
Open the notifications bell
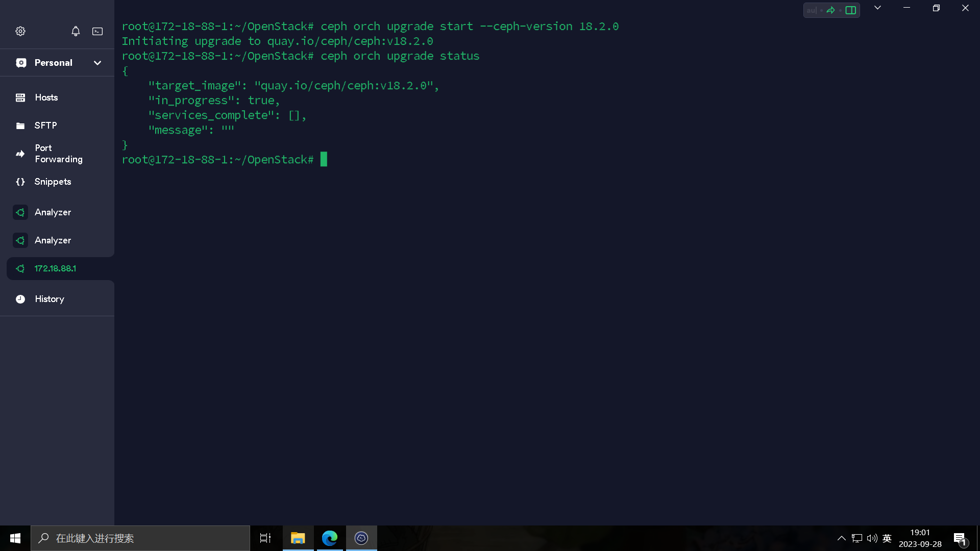tap(76, 31)
